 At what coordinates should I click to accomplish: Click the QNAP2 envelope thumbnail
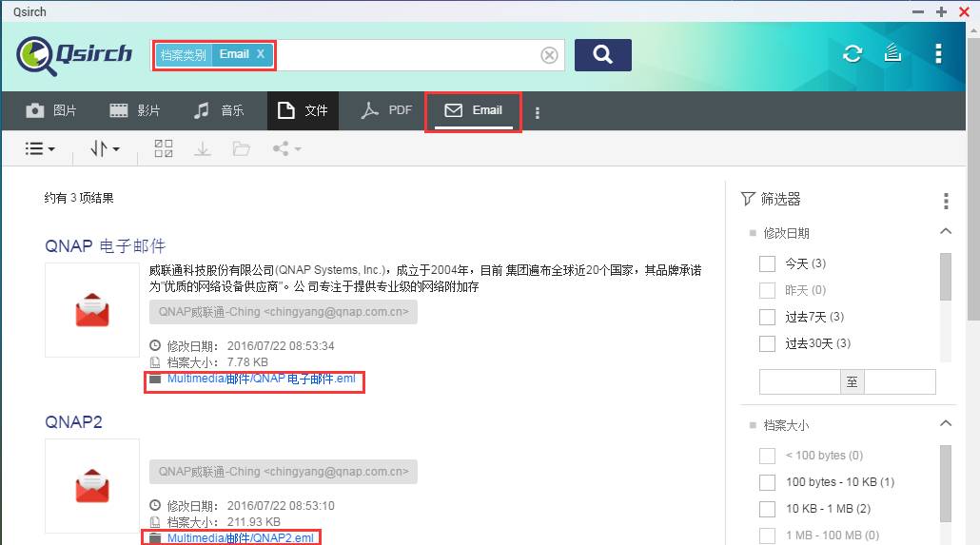pyautogui.click(x=92, y=486)
